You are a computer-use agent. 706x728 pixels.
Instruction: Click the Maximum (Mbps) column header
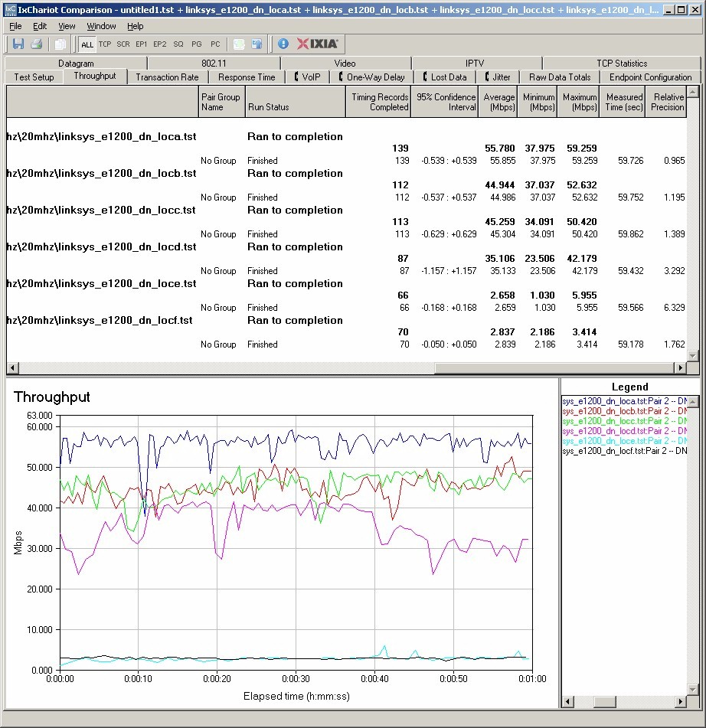(578, 102)
